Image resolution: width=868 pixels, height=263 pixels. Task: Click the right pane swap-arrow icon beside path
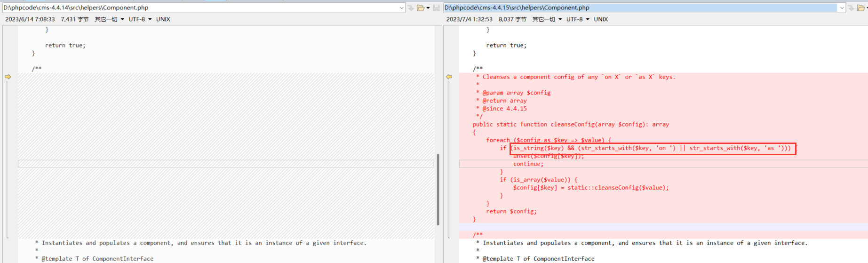coord(851,8)
